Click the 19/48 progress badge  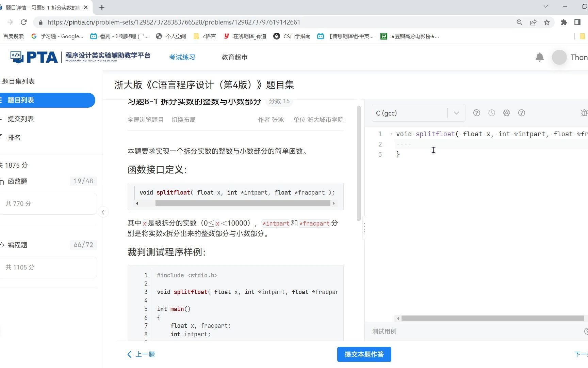pos(83,181)
